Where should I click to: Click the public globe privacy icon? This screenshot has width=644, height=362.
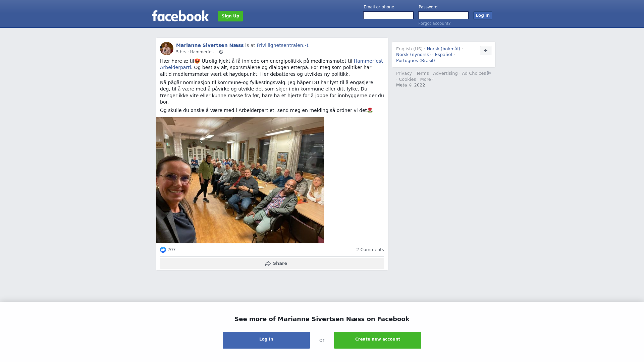[x=221, y=52]
